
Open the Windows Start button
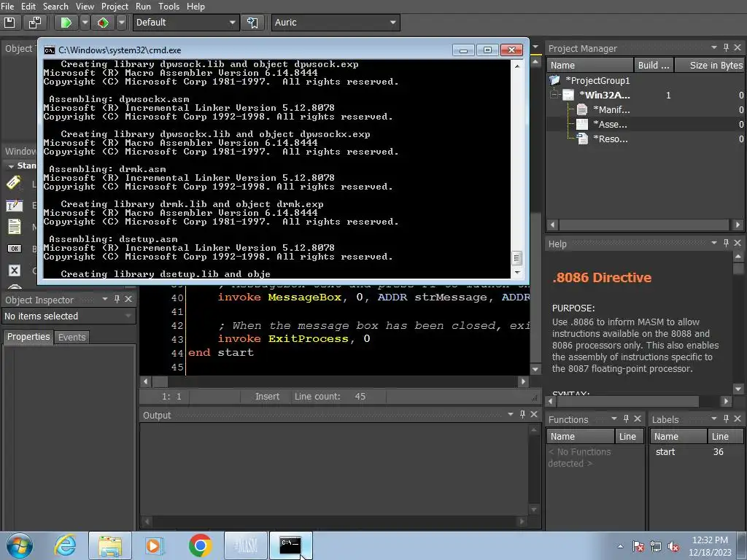pyautogui.click(x=19, y=545)
